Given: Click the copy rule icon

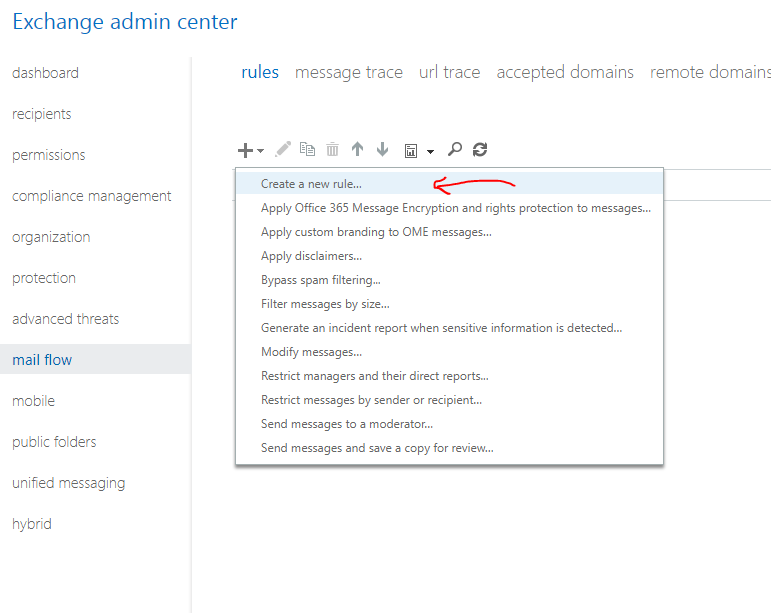Looking at the screenshot, I should (307, 149).
